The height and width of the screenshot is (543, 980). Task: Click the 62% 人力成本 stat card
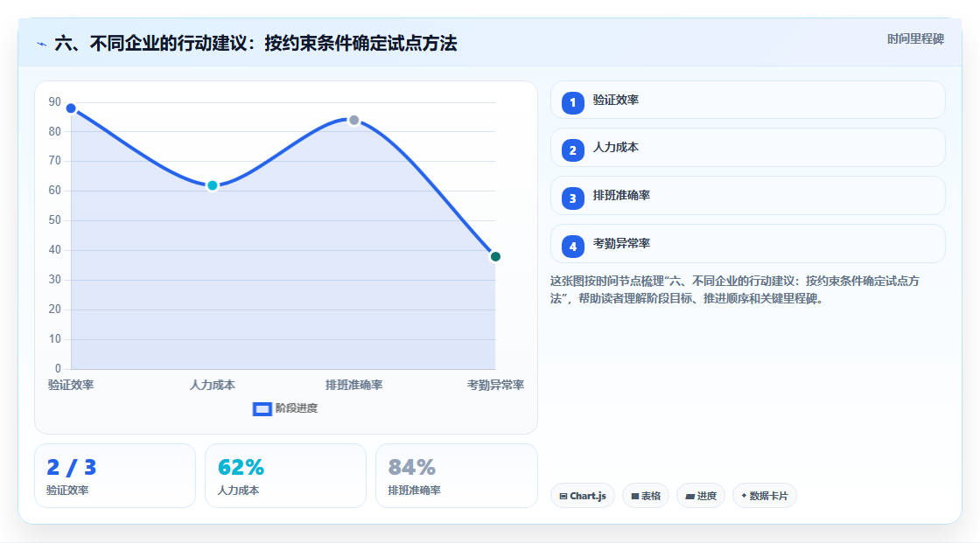[x=285, y=476]
